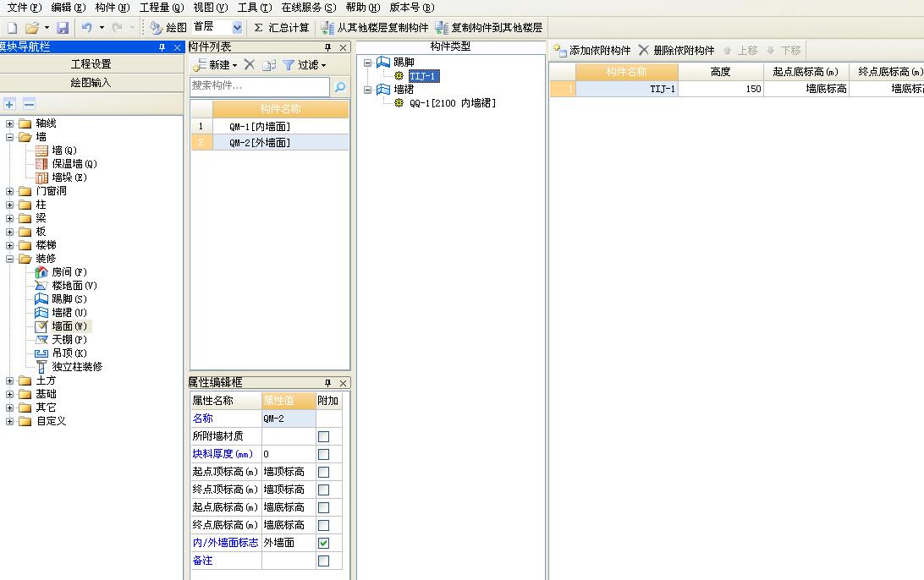Expand the 土方 folder
The image size is (924, 580).
(x=9, y=381)
